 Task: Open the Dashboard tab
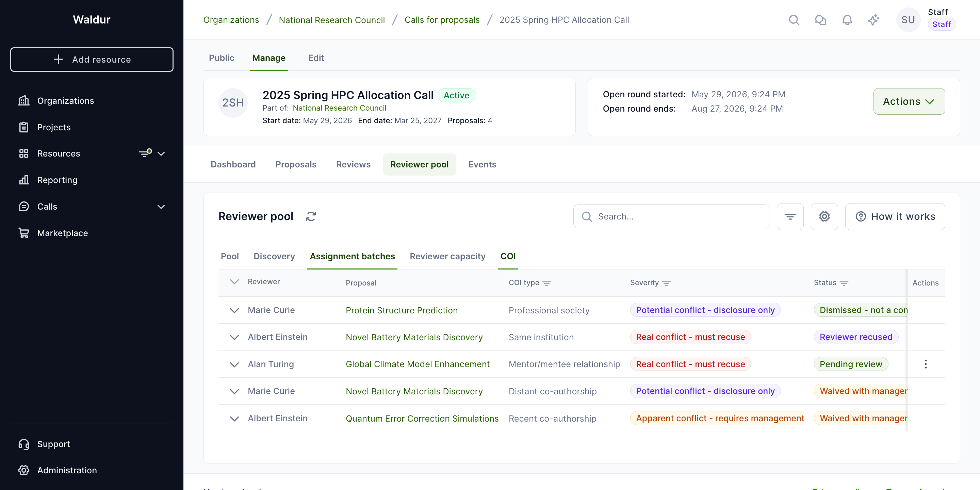pos(233,164)
